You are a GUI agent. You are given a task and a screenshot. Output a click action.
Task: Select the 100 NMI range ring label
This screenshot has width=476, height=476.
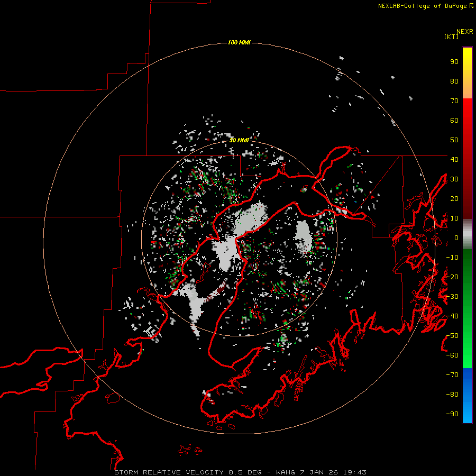click(x=239, y=42)
